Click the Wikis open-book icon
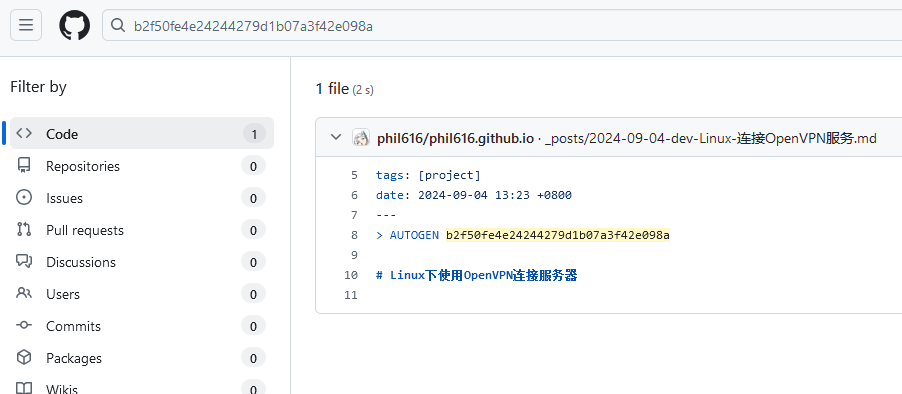Image resolution: width=902 pixels, height=394 pixels. [x=24, y=388]
